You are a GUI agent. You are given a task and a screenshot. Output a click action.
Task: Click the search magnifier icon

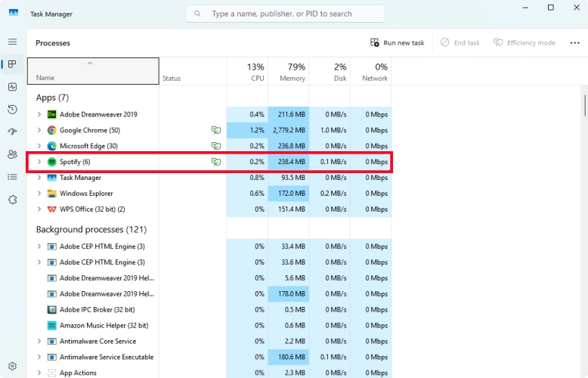click(x=197, y=14)
